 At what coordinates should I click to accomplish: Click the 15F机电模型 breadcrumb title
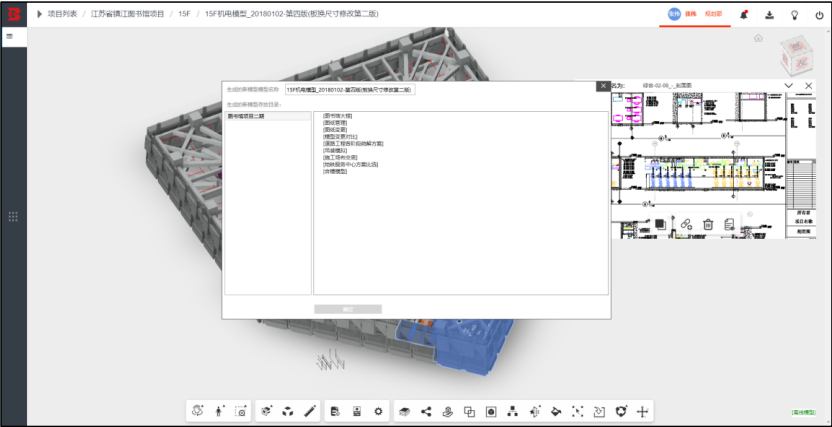coord(291,14)
